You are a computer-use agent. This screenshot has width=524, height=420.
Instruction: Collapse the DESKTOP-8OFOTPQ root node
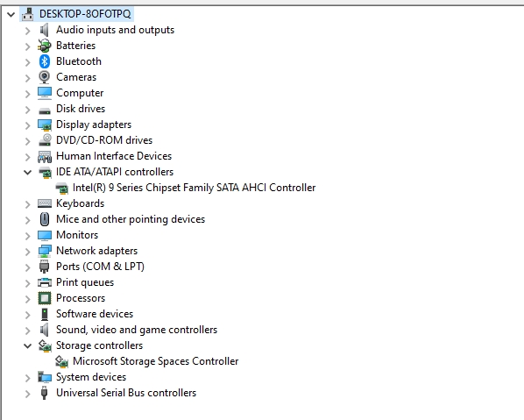pos(11,15)
